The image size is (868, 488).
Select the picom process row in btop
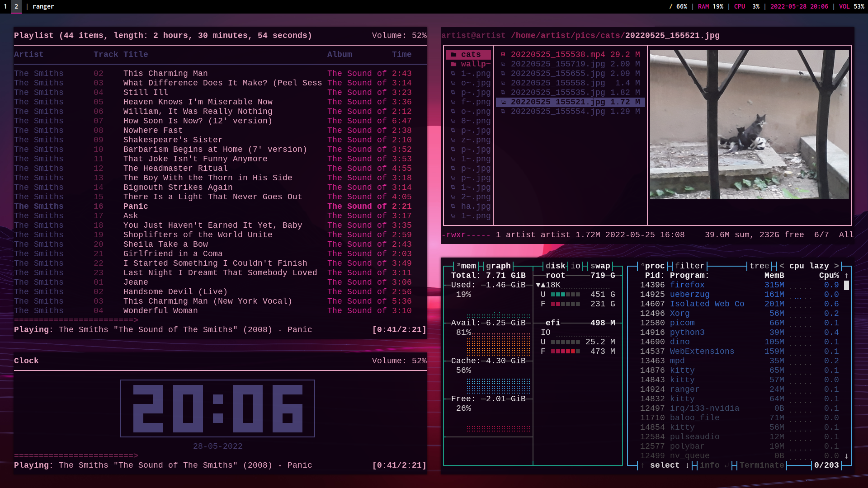[740, 323]
